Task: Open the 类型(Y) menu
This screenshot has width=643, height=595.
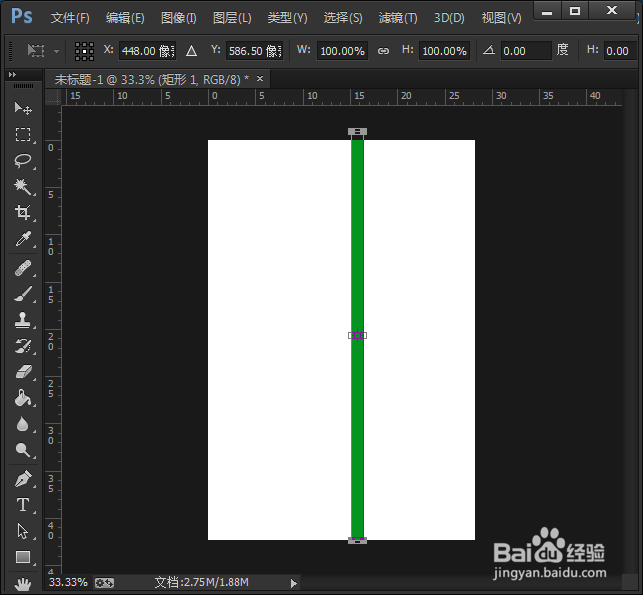Action: (x=287, y=18)
